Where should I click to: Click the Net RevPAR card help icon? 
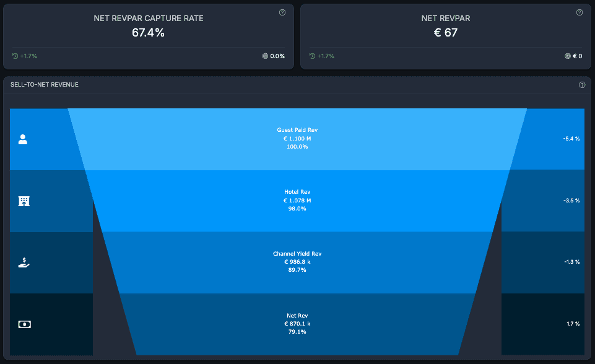coord(580,12)
